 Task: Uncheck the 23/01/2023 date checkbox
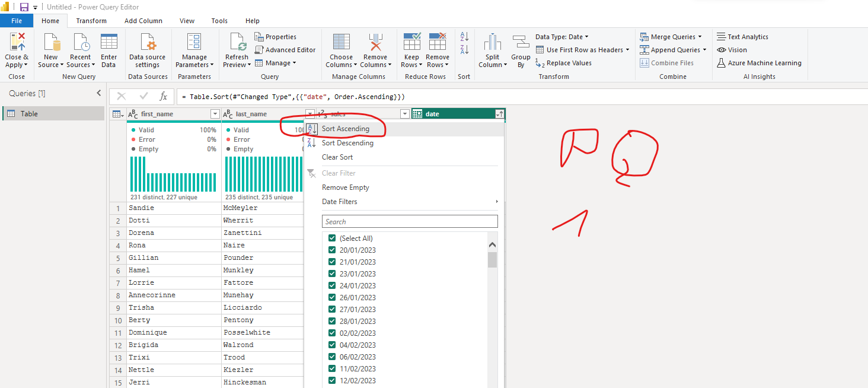pyautogui.click(x=332, y=273)
